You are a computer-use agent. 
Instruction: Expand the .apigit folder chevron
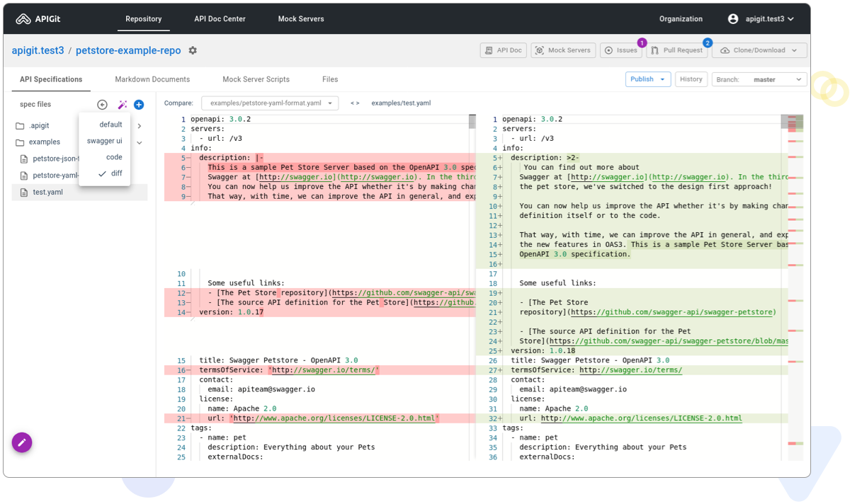[140, 126]
